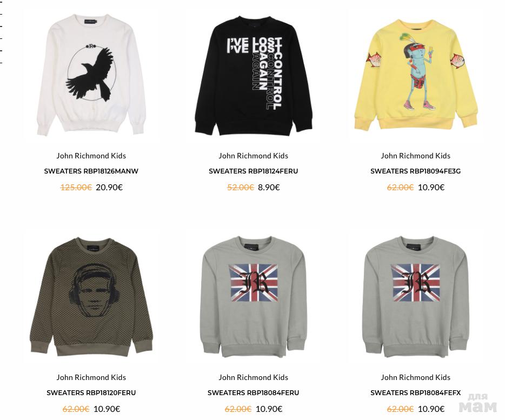Open the black I've Lost Control sweater image
Viewport: 505px width, 420px height.
pos(254,75)
